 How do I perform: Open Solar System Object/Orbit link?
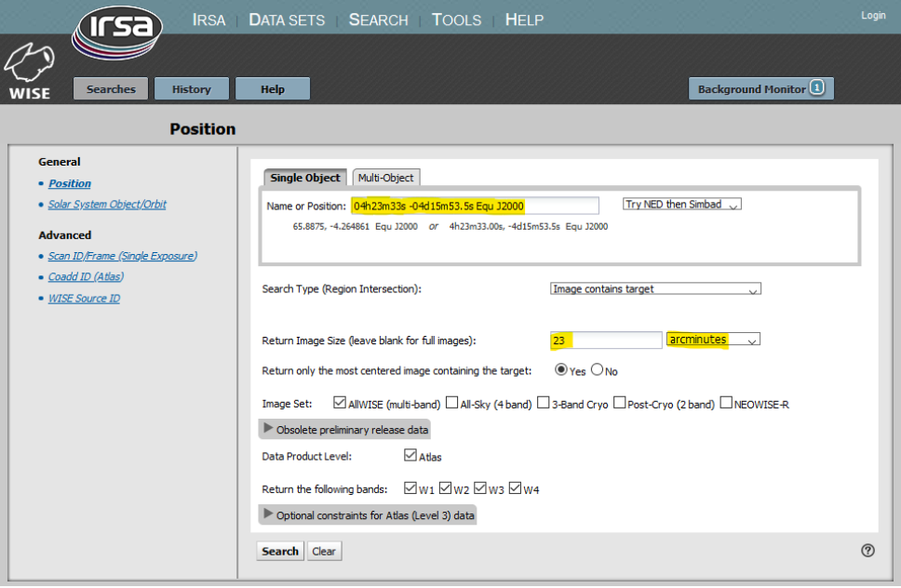pos(107,204)
